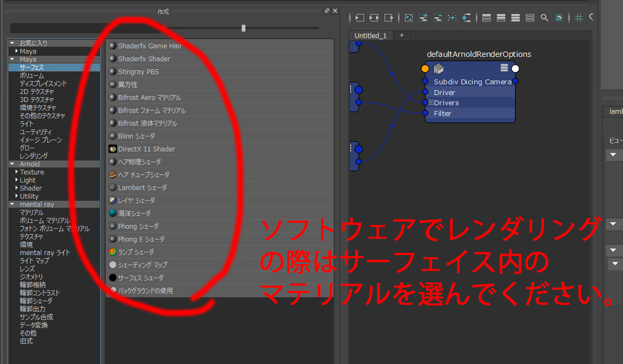Collapse the Arnold category
Screen dimensions: 623x364
click(x=12, y=164)
